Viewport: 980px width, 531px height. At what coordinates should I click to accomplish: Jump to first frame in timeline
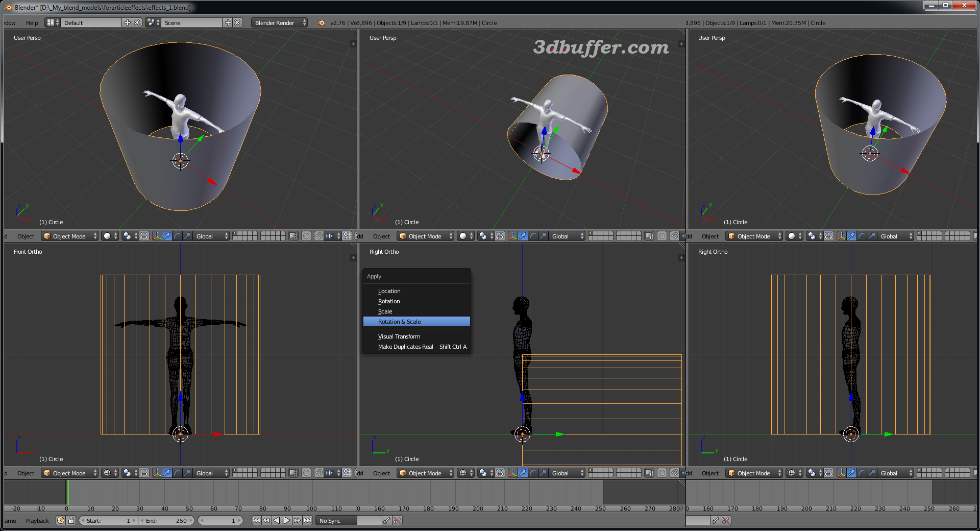[256, 520]
